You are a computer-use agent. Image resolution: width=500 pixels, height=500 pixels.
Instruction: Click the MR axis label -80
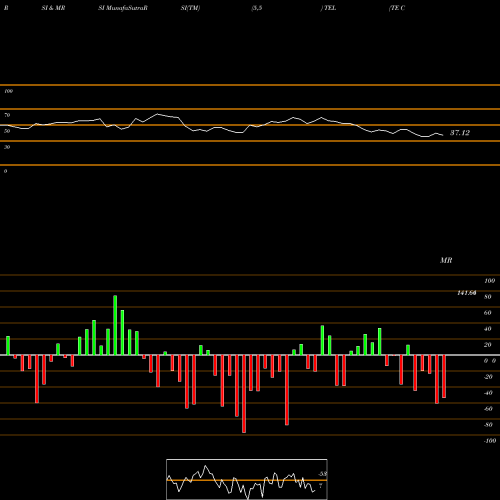pos(488,425)
